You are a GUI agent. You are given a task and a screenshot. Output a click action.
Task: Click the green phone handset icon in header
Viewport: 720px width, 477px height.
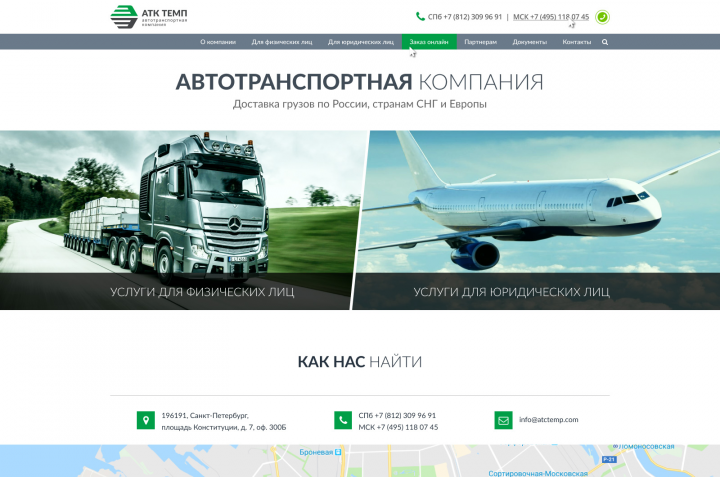pyautogui.click(x=420, y=17)
